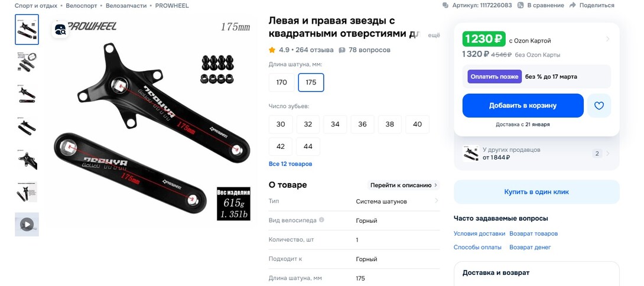Click Купить в один клик button
This screenshot has height=286, width=644.
(536, 192)
